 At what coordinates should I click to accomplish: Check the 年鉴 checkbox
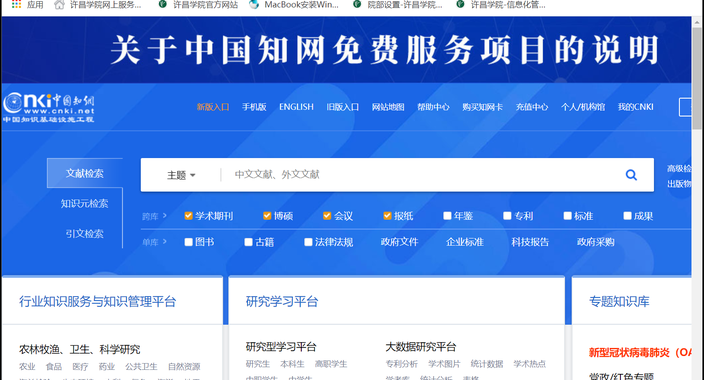point(447,216)
